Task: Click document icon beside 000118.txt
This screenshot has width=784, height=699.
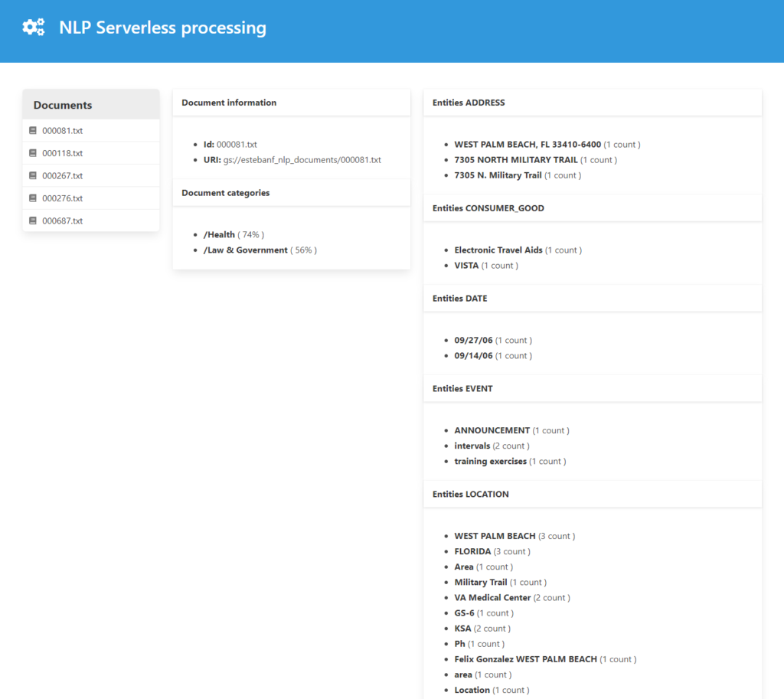Action: pyautogui.click(x=33, y=153)
